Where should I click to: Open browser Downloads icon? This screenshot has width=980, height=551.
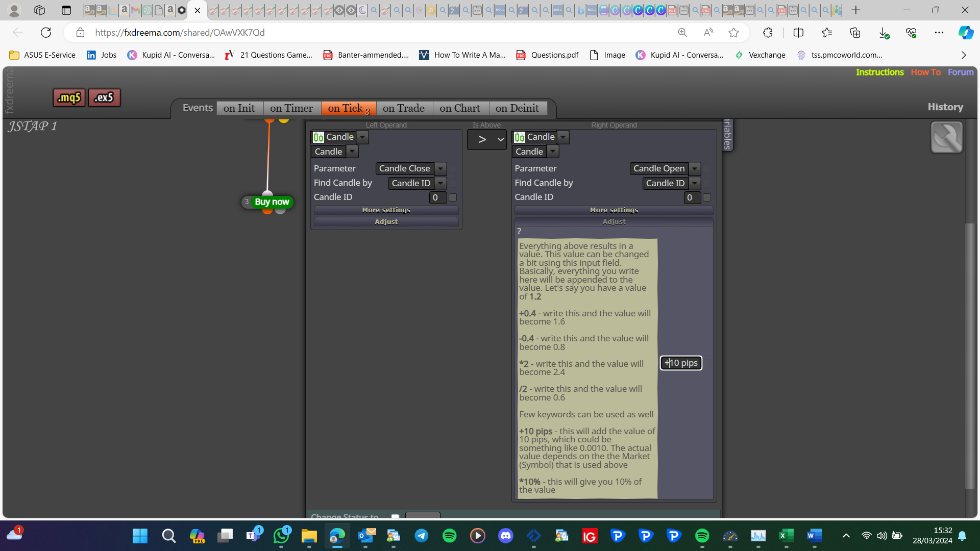tap(884, 33)
